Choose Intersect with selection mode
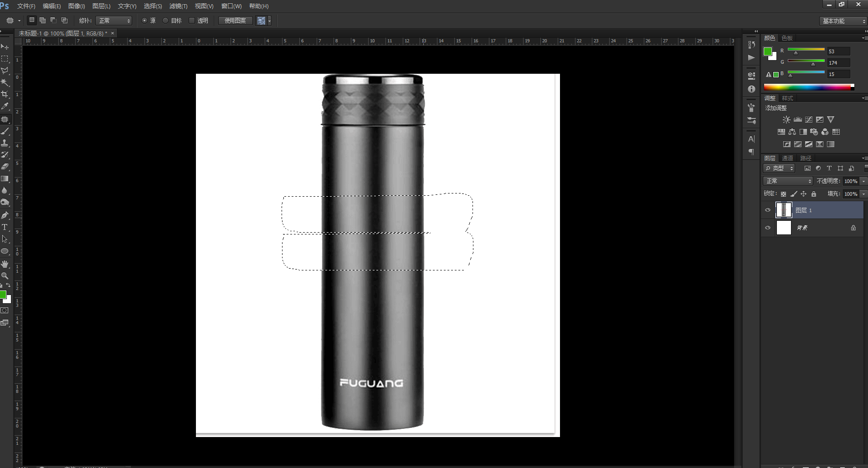Viewport: 868px width, 468px height. pos(64,20)
